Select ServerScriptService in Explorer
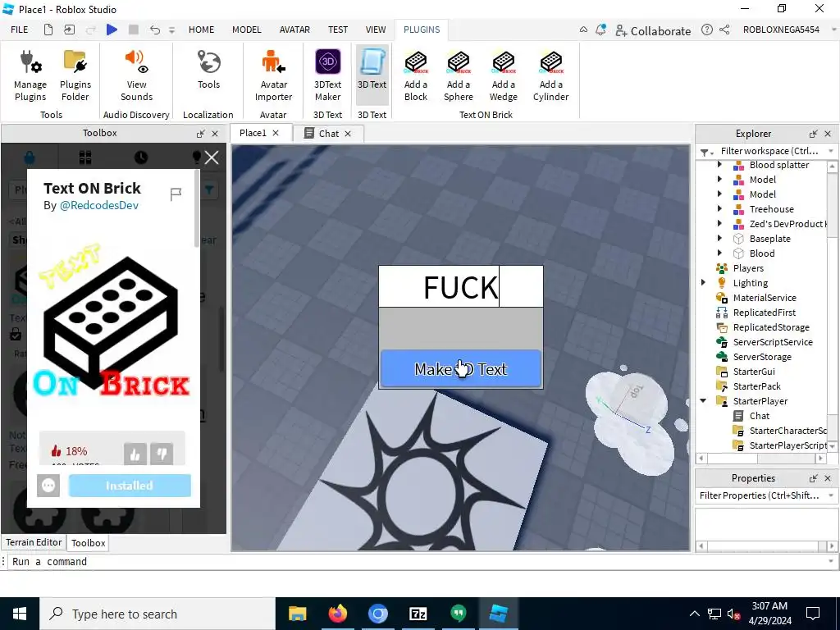The width and height of the screenshot is (840, 630). 773,342
